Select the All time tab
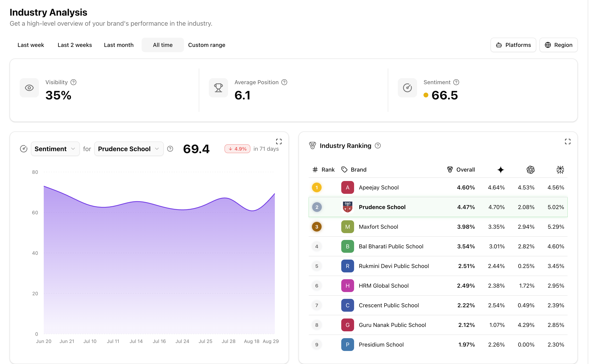589x364 pixels. pos(163,45)
